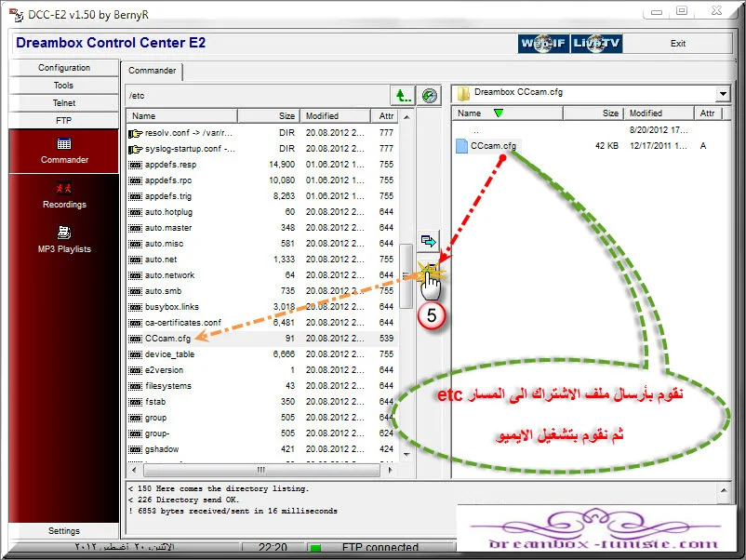
Task: Expand the Configuration section
Action: [x=64, y=68]
